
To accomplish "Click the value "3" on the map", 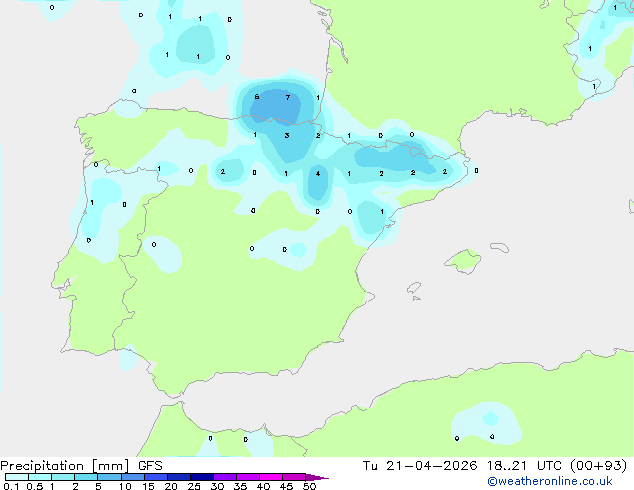I will [x=287, y=135].
